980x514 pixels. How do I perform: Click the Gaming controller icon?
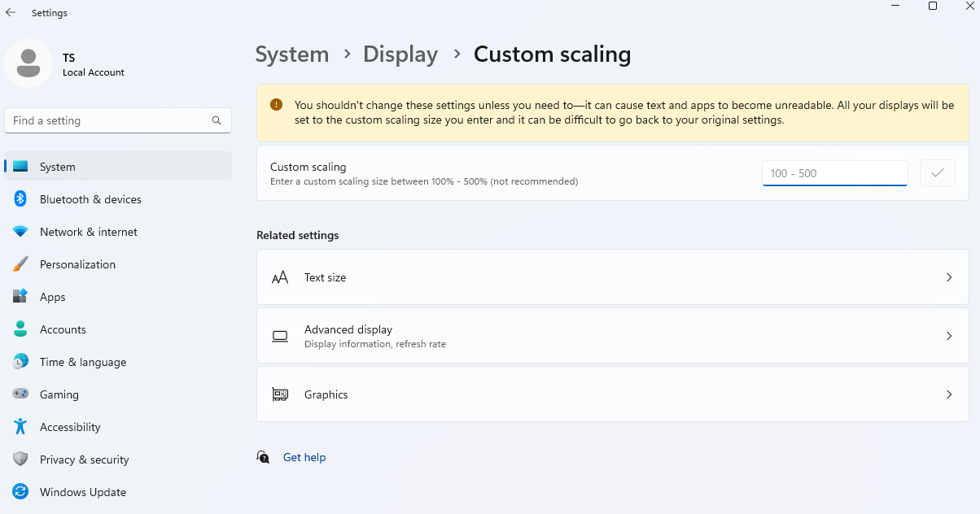20,394
